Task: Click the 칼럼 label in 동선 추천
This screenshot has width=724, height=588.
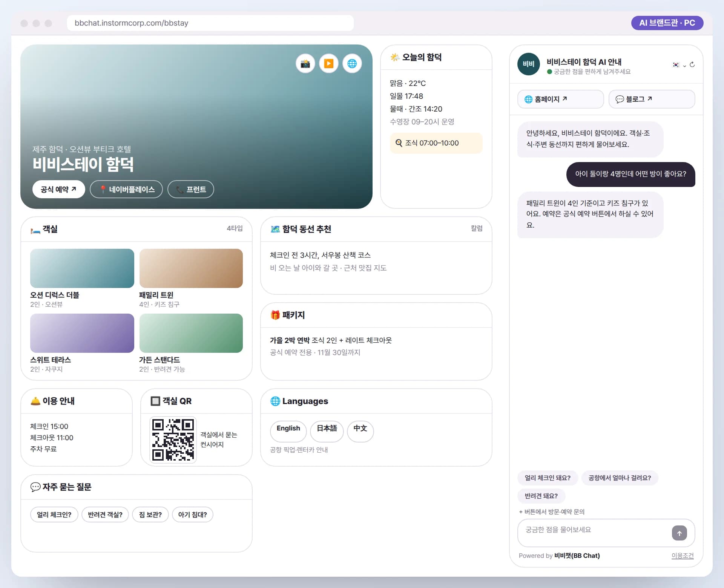Action: 476,228
